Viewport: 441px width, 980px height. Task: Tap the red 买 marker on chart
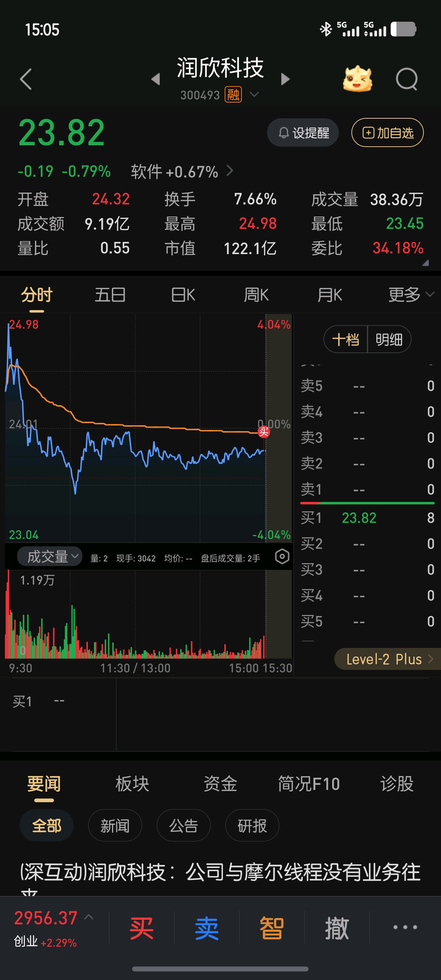pos(264,432)
